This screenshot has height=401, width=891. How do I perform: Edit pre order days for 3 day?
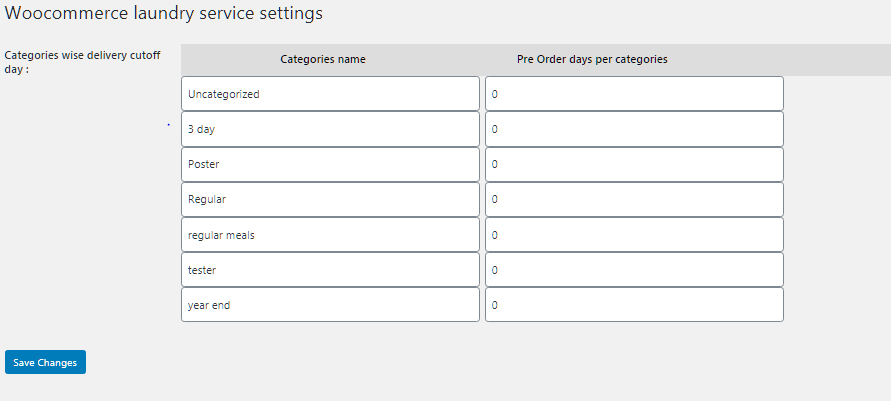pyautogui.click(x=634, y=129)
